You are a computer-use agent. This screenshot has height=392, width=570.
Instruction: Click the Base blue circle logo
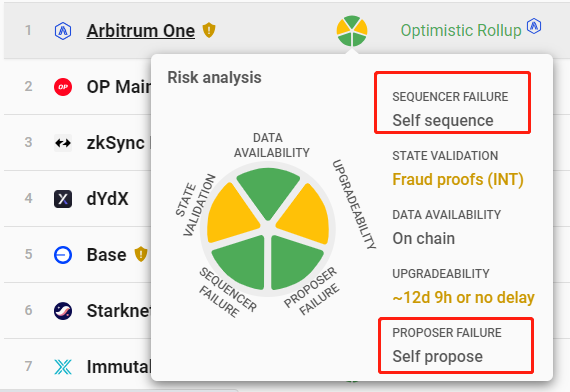click(63, 255)
